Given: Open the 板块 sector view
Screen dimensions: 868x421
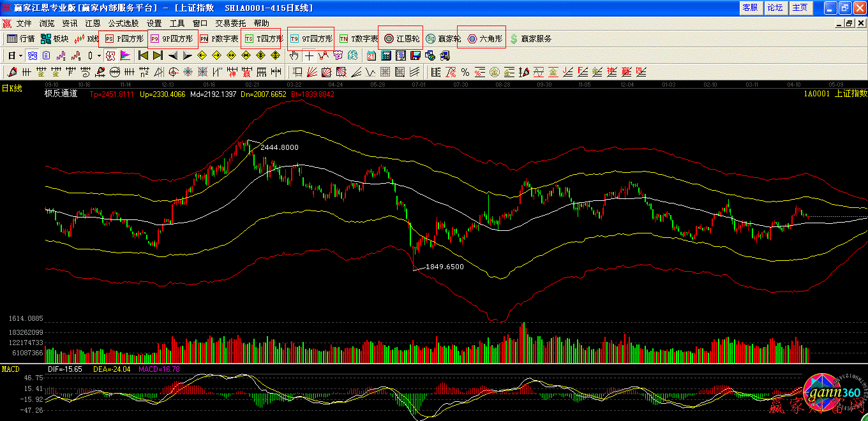Looking at the screenshot, I should pyautogui.click(x=54, y=39).
